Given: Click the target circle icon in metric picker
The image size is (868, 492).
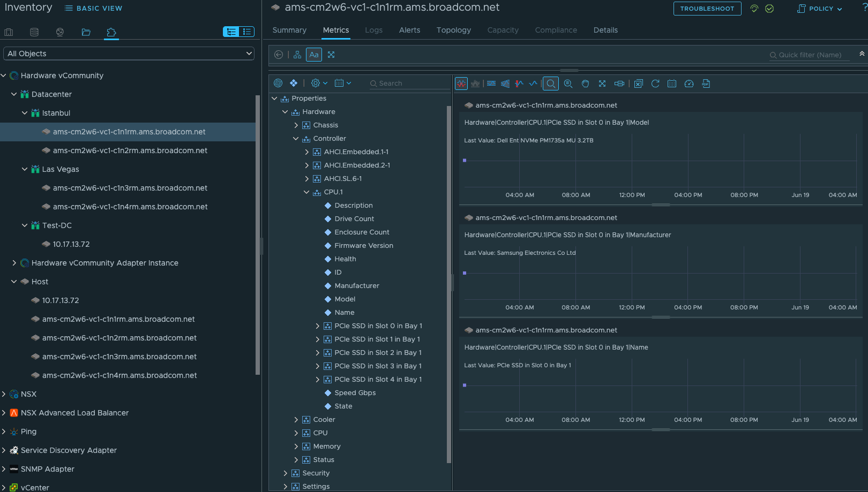Looking at the screenshot, I should (278, 83).
